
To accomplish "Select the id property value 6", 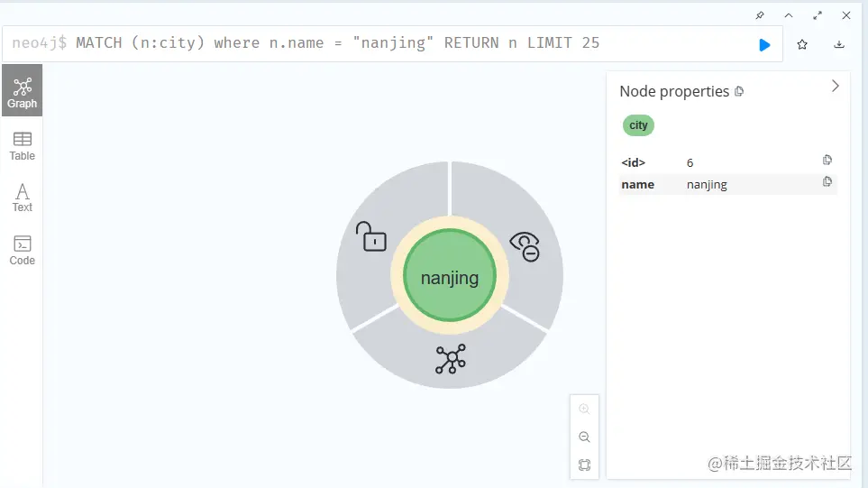I will pyautogui.click(x=690, y=163).
